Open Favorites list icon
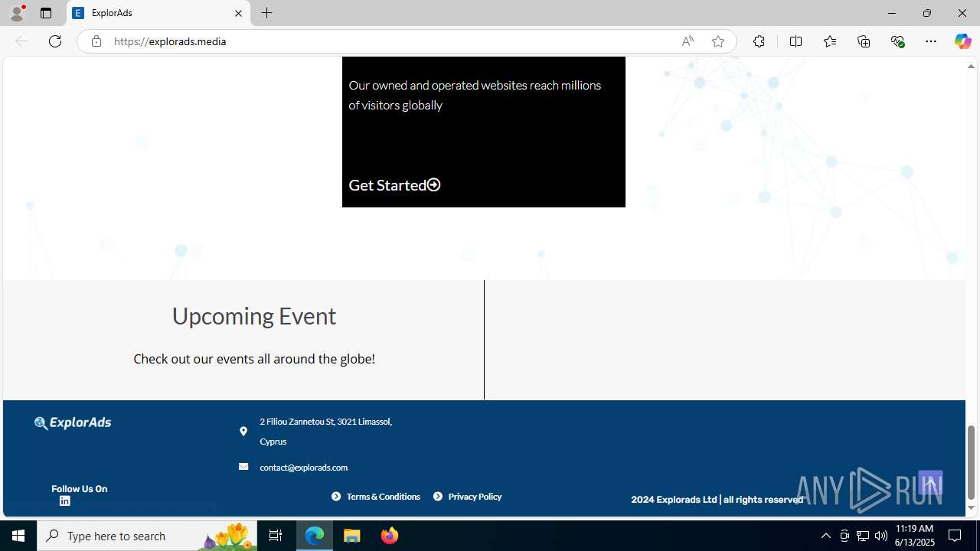The width and height of the screenshot is (980, 551). (x=830, y=41)
